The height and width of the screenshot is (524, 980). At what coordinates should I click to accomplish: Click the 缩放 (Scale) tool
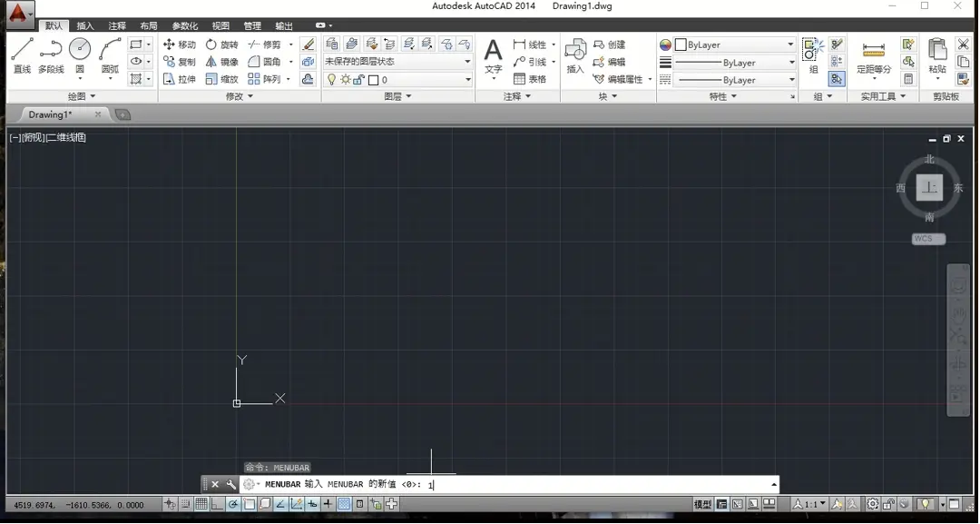222,79
